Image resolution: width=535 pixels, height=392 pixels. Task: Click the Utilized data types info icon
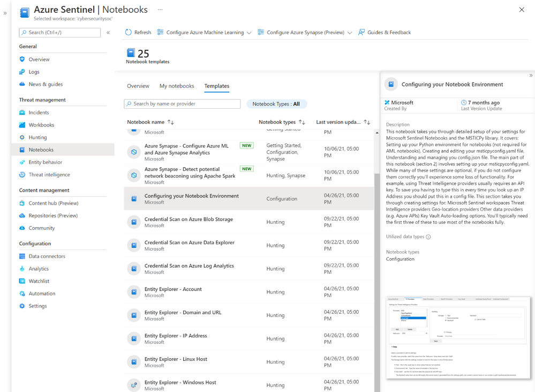(x=428, y=237)
